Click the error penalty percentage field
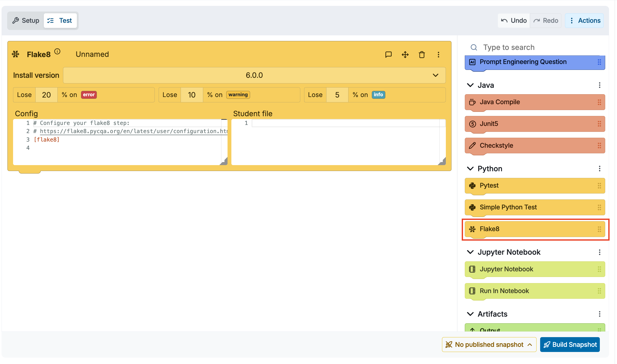The width and height of the screenshot is (617, 364). click(x=46, y=95)
